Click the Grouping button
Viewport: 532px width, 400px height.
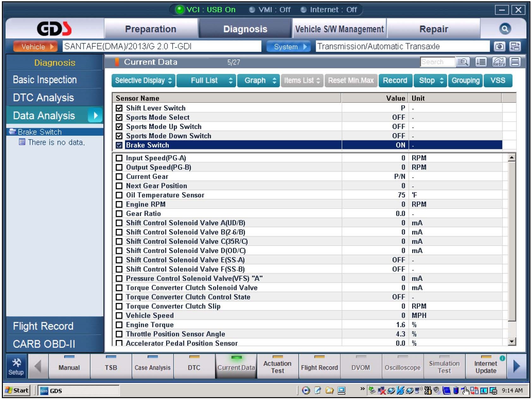[x=465, y=81]
